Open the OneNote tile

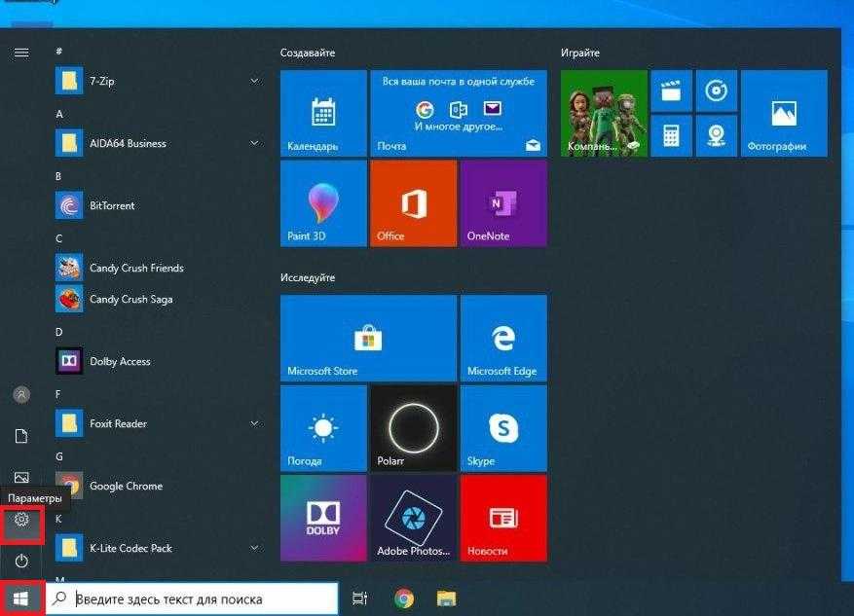502,203
